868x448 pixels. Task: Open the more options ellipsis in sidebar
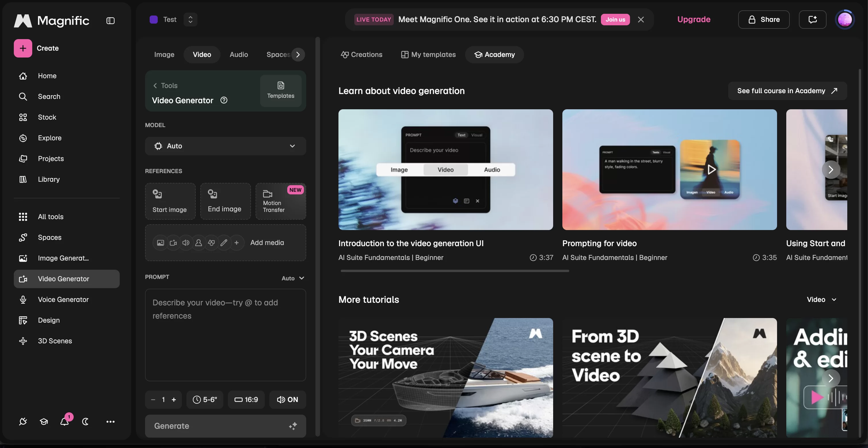[111, 422]
